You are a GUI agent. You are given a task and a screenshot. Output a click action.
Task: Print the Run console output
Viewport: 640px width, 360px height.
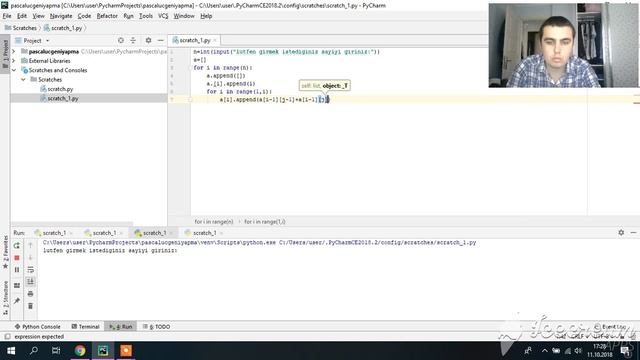point(30,294)
